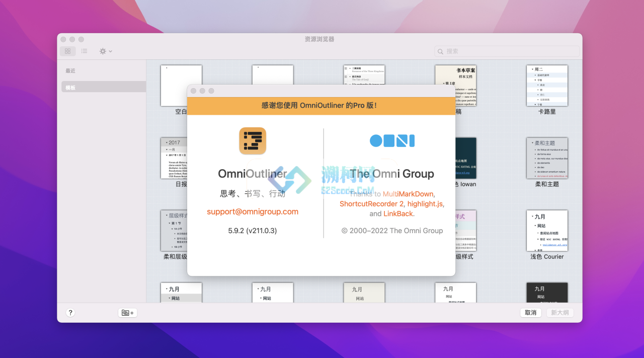Switch to icon grid view
Viewport: 644px width, 358px height.
click(x=68, y=51)
